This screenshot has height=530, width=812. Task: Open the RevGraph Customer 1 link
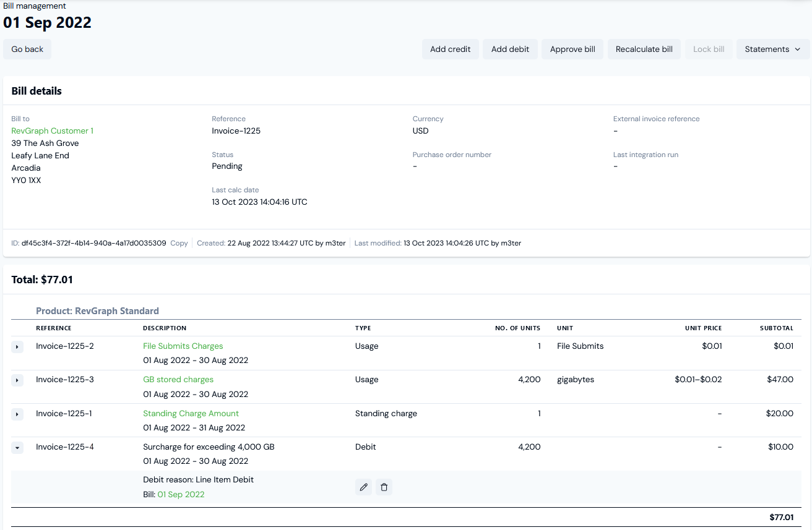(52, 131)
